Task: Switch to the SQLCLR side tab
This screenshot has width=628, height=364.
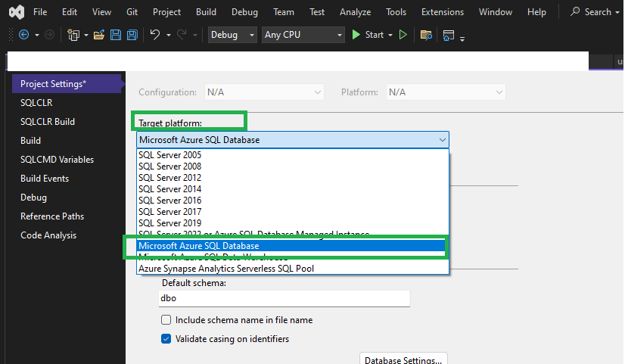Action: tap(36, 102)
